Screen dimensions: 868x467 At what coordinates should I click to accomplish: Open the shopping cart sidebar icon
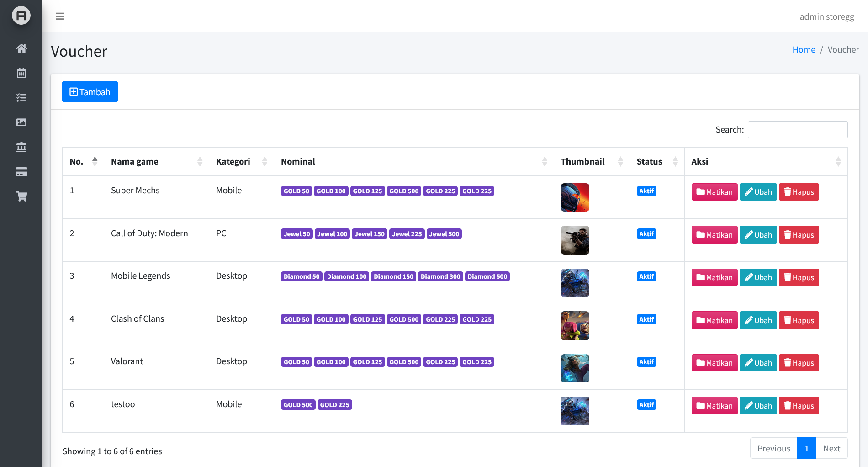[21, 196]
